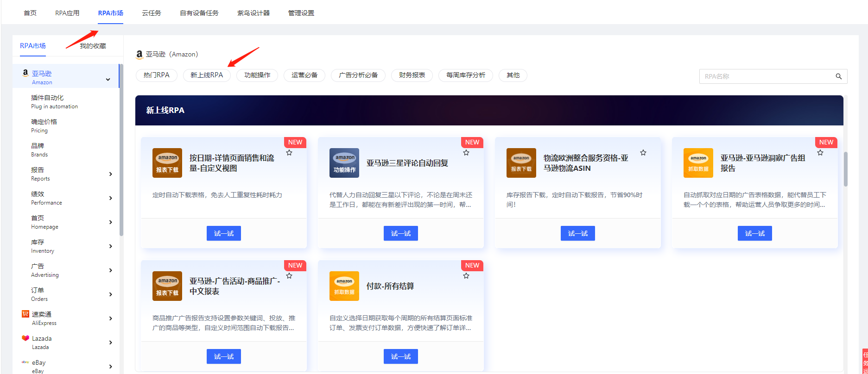This screenshot has height=374, width=868.
Task: Open the 紫鸟设计器 tab
Action: pyautogui.click(x=253, y=13)
